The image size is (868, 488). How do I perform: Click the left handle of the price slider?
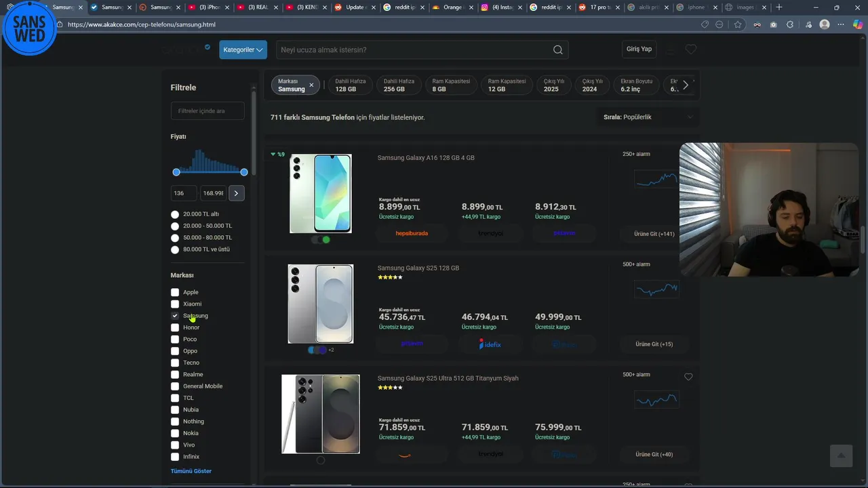click(x=176, y=172)
